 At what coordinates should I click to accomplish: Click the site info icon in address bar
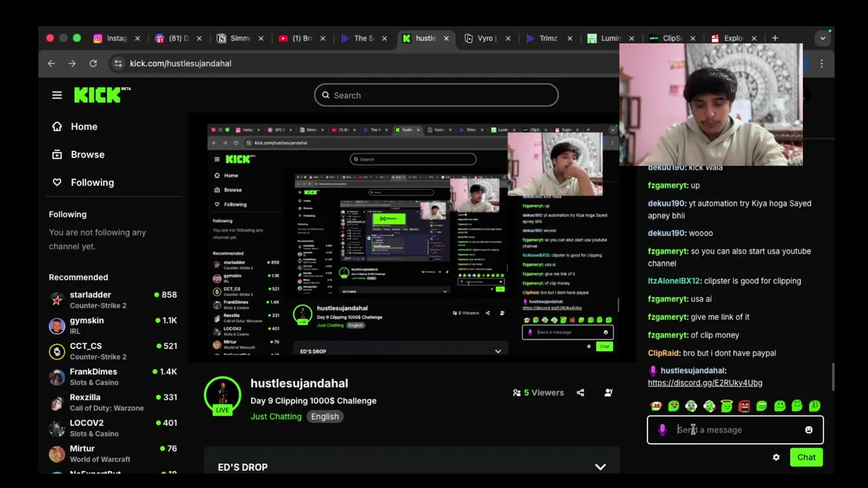point(118,64)
